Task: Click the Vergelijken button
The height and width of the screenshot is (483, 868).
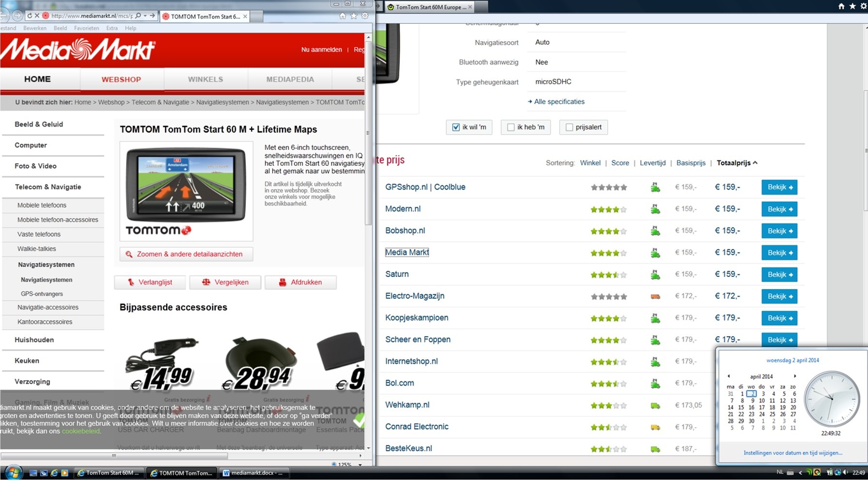Action: click(x=225, y=282)
